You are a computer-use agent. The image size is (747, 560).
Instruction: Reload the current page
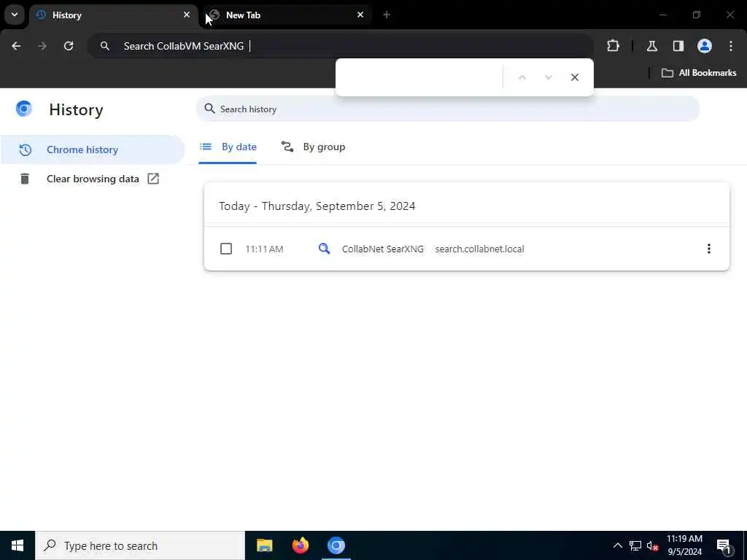[x=69, y=46]
